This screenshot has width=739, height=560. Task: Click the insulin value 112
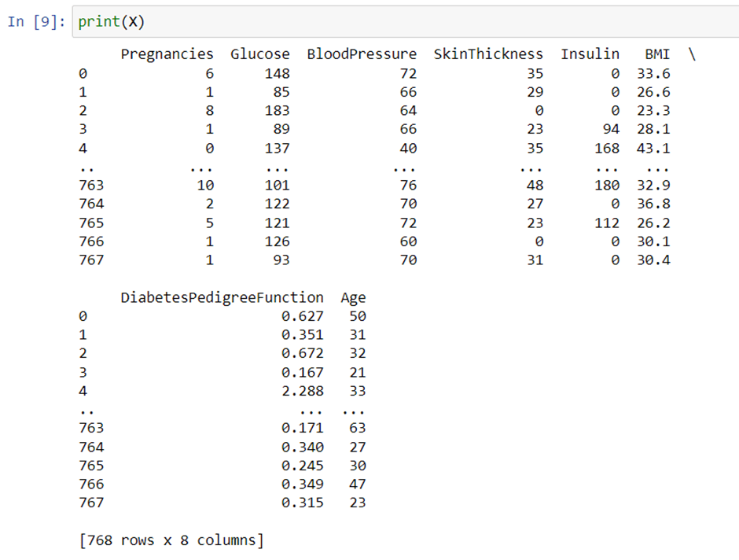tap(607, 223)
